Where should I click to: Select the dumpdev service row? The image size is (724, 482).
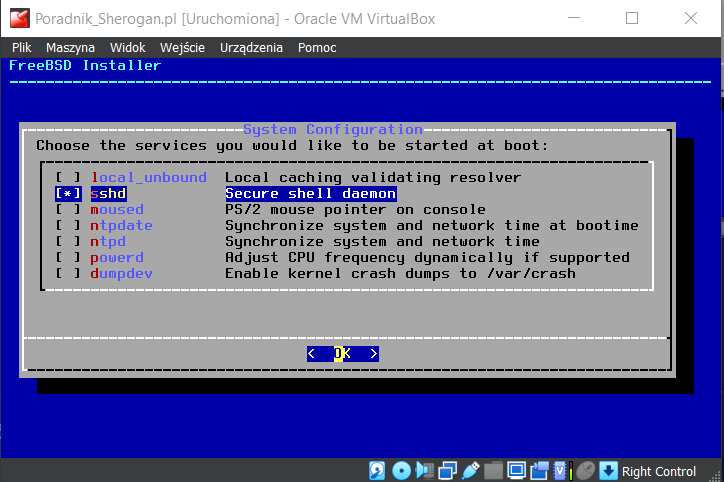pyautogui.click(x=330, y=274)
